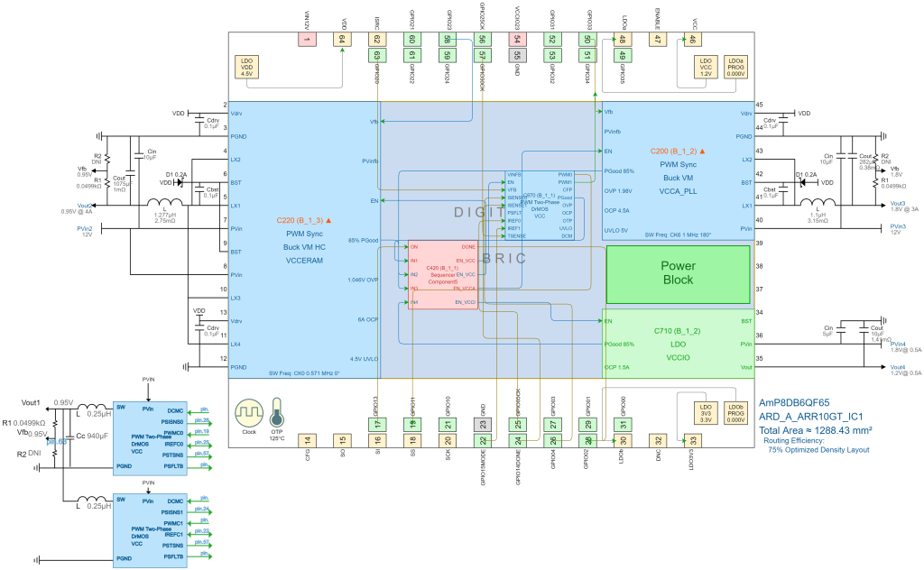The width and height of the screenshot is (924, 570).
Task: Click pin 60 GPIO21 box
Action: (x=412, y=40)
